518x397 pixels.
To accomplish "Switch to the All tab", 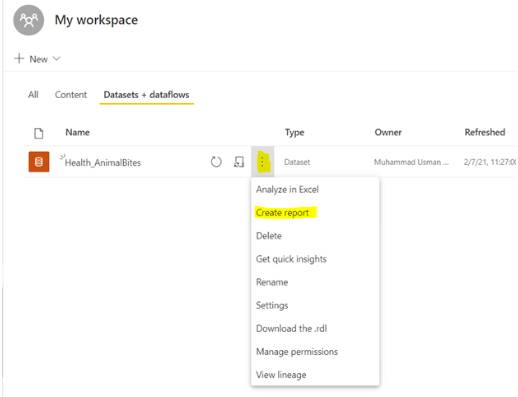I will click(33, 95).
